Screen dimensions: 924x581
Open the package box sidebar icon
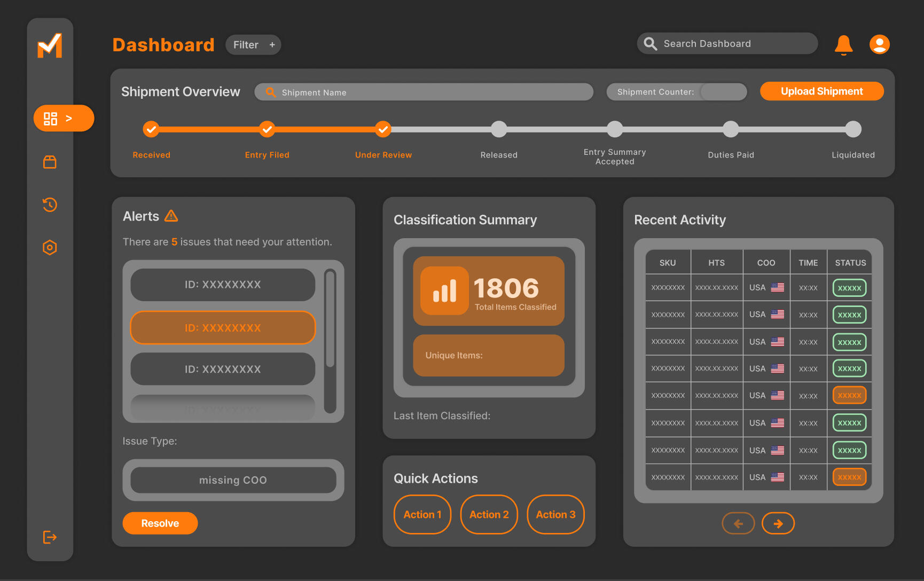tap(50, 162)
